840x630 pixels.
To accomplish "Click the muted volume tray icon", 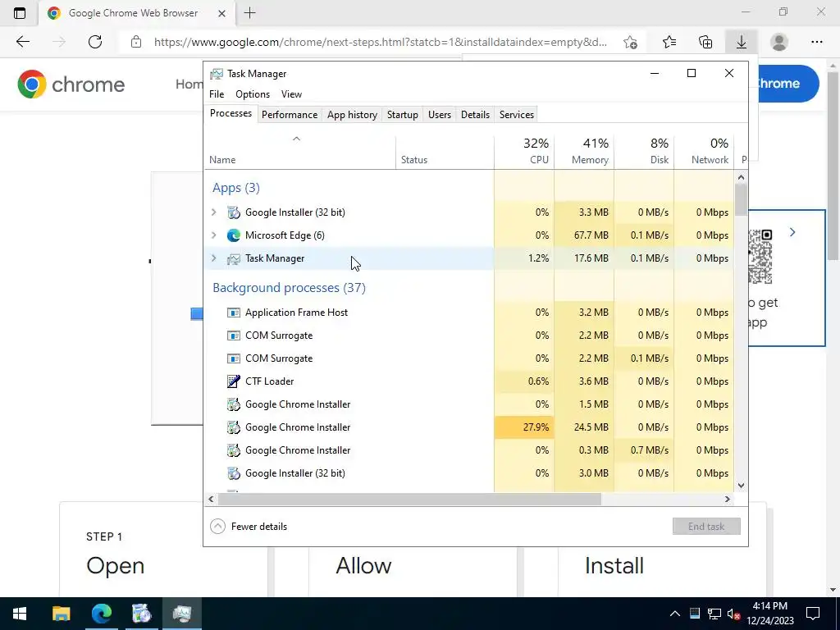I will coord(733,614).
